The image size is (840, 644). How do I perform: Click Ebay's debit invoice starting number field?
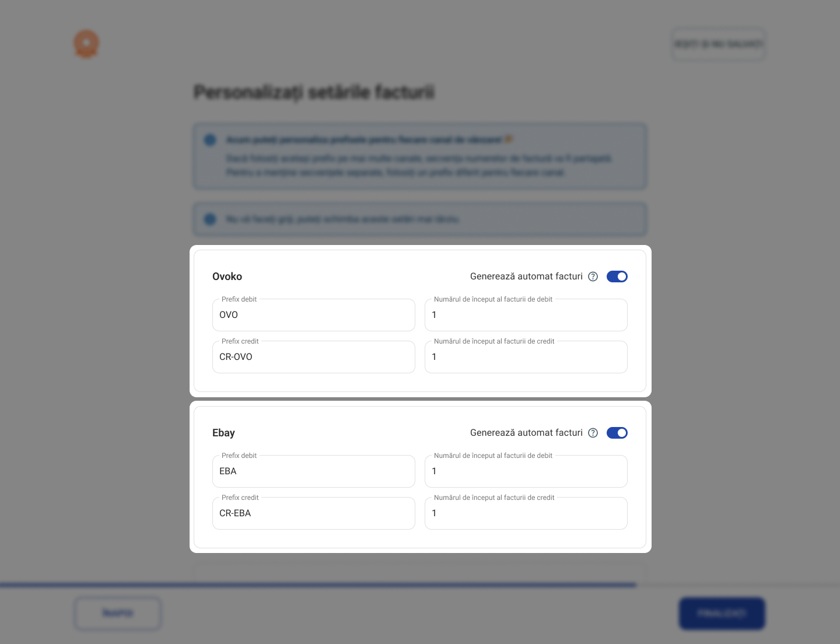tap(526, 471)
